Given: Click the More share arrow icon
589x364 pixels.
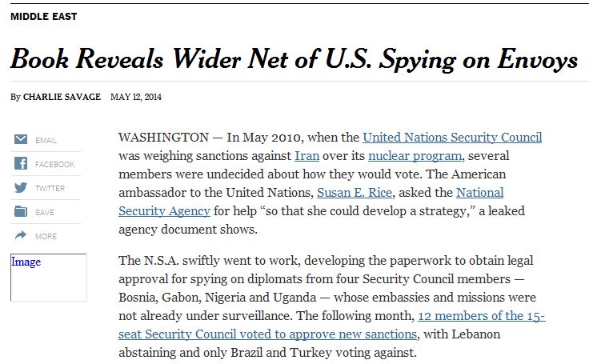Looking at the screenshot, I should (21, 235).
